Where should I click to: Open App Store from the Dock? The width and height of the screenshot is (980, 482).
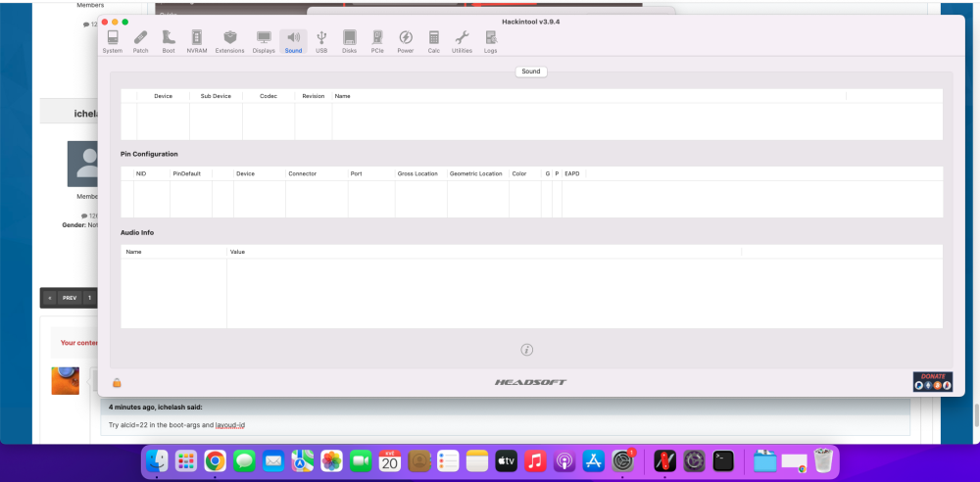594,461
